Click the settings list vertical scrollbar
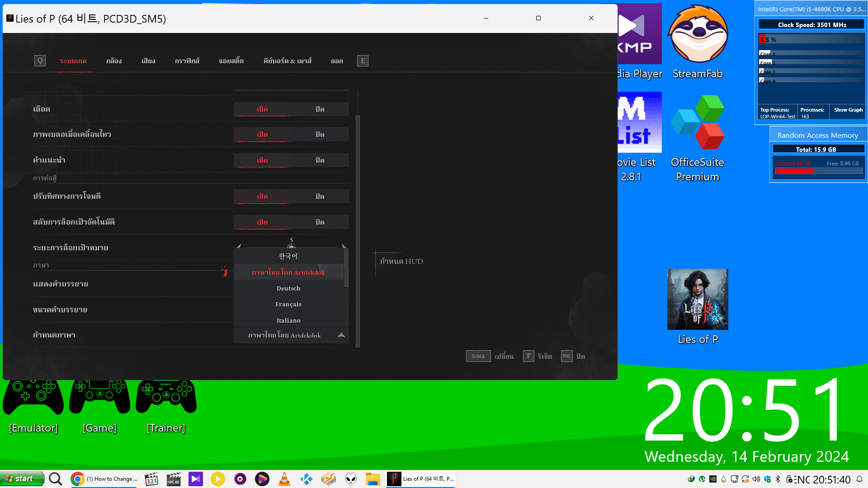868x488 pixels. tap(358, 231)
